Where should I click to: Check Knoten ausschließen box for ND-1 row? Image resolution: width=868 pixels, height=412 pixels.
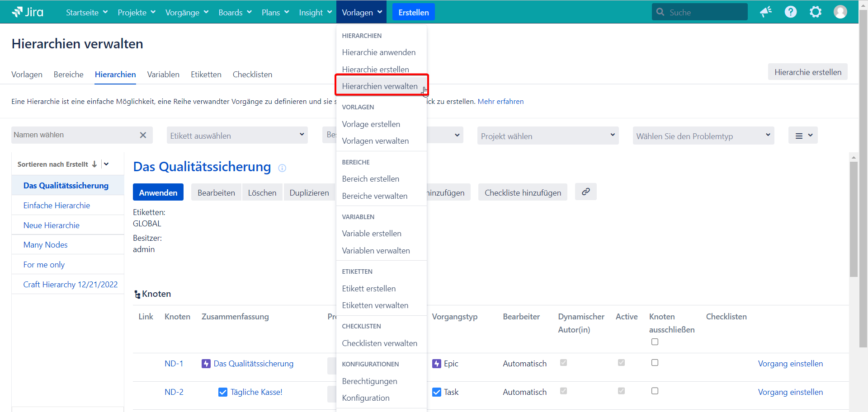pos(655,363)
